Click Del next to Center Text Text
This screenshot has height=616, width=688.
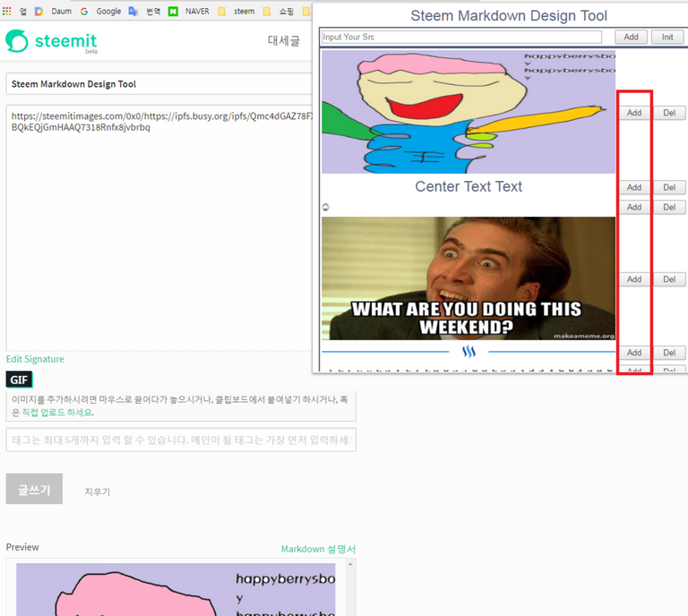tap(669, 187)
